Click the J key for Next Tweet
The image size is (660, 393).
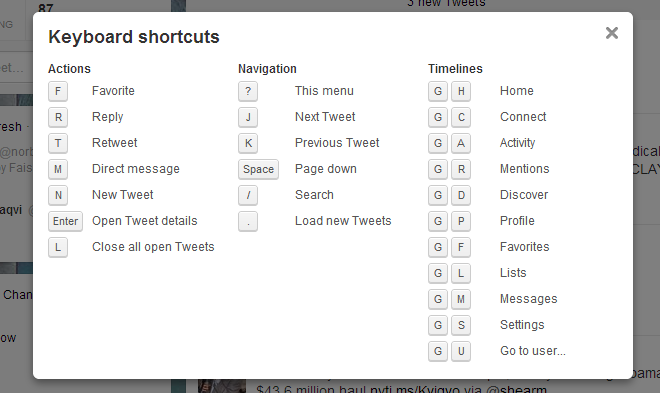pos(248,117)
